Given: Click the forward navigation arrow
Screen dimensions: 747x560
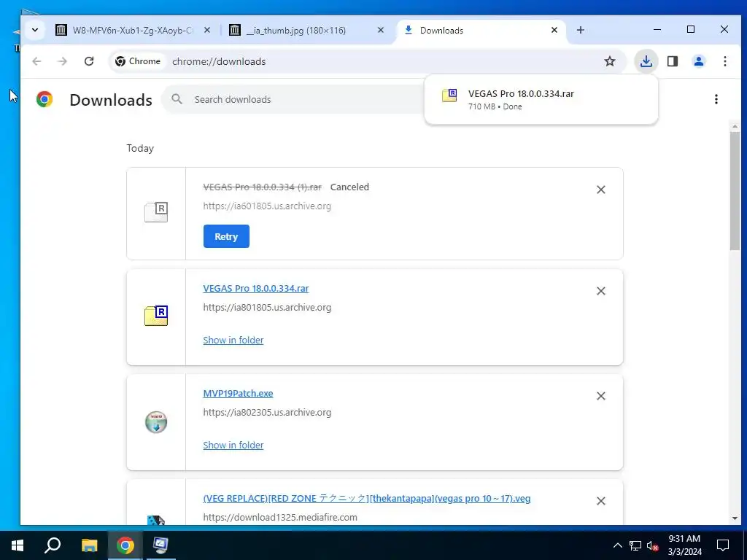Looking at the screenshot, I should pos(63,61).
